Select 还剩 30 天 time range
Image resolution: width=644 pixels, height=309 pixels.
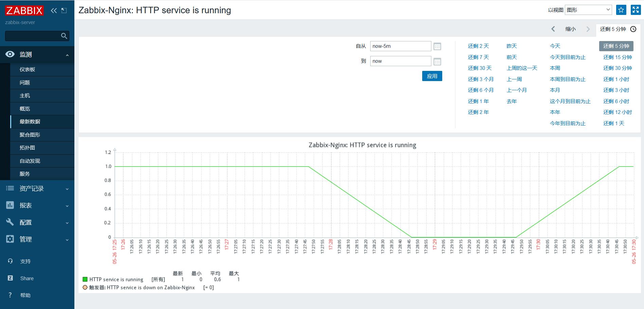480,68
